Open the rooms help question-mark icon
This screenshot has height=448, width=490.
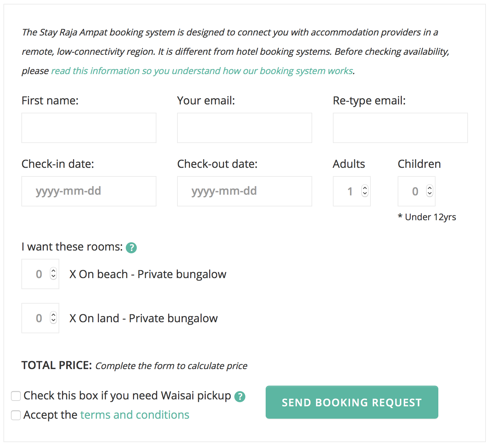tap(131, 248)
